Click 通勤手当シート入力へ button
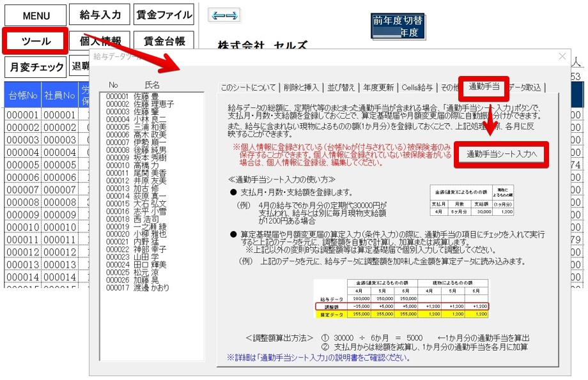 [501, 154]
